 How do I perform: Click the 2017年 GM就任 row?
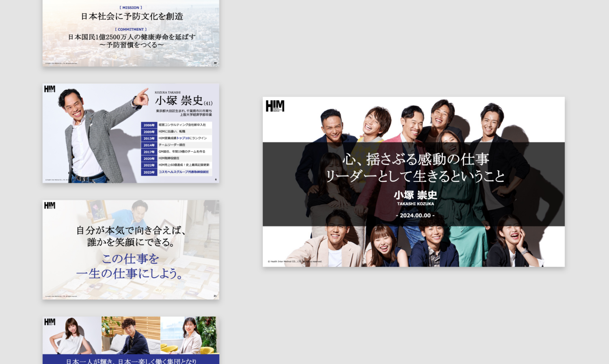176,152
